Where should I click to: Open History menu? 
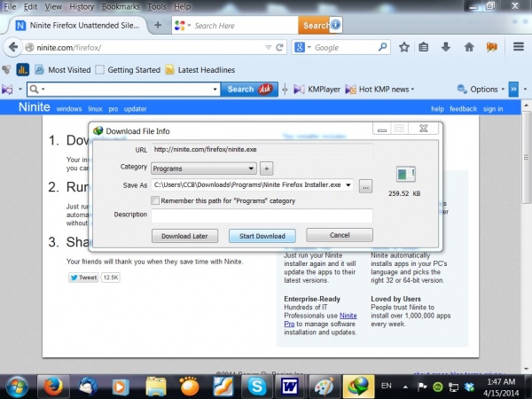coord(82,6)
